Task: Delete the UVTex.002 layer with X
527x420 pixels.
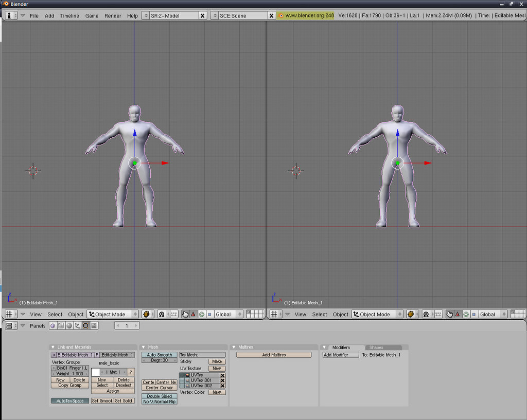Action: click(222, 386)
